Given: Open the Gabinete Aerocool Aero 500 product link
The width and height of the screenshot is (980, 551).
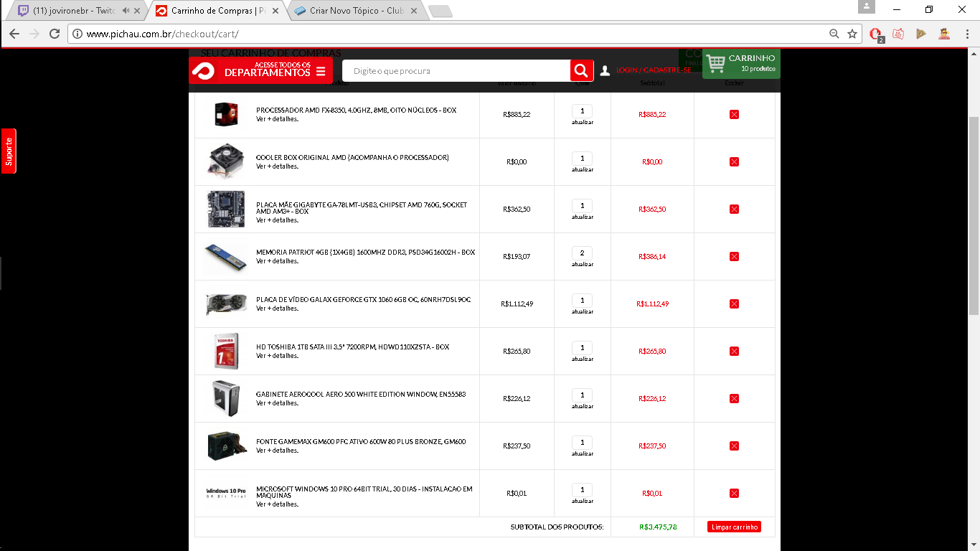Looking at the screenshot, I should point(361,395).
